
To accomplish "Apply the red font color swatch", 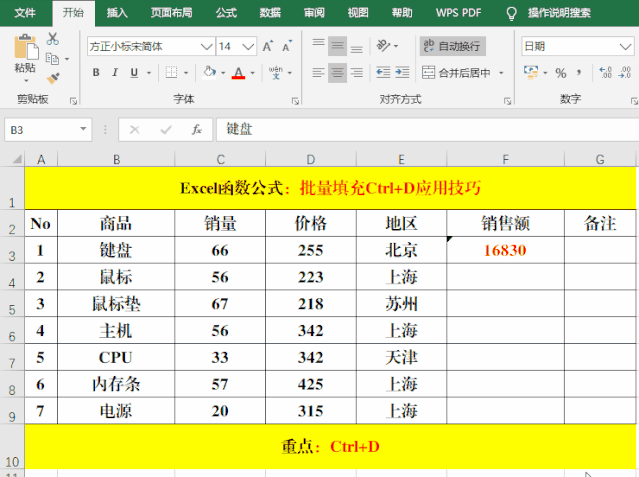I will click(x=238, y=73).
